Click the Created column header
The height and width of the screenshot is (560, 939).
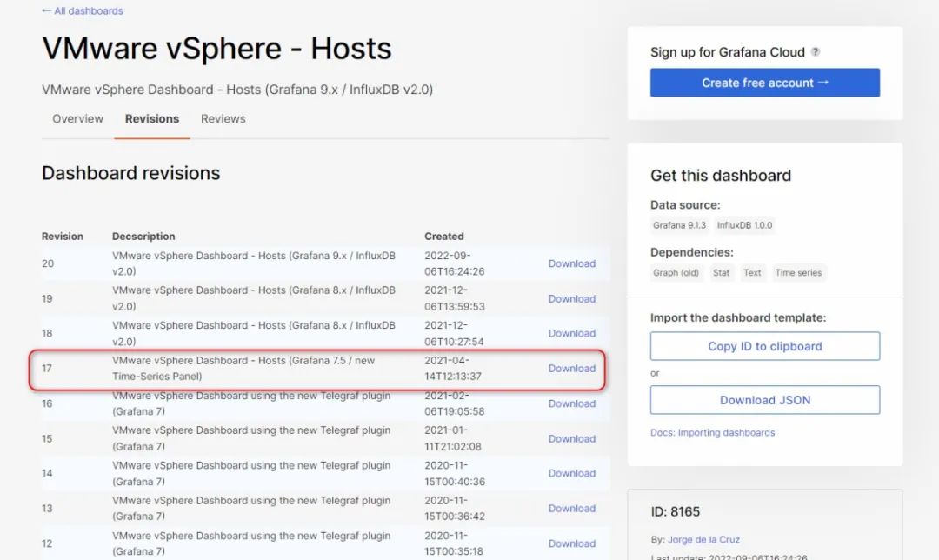coord(444,236)
